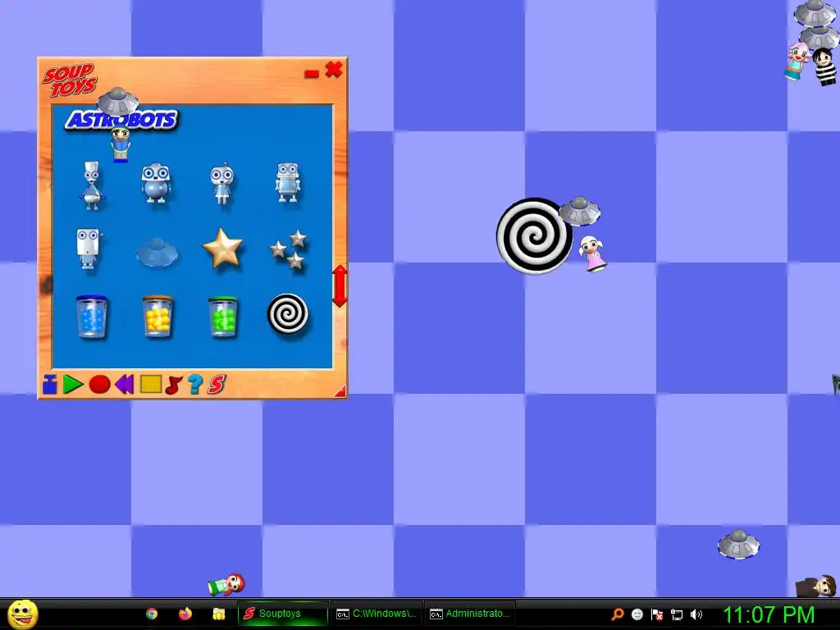Click the yellow stop square button
This screenshot has width=840, height=630.
point(151,384)
